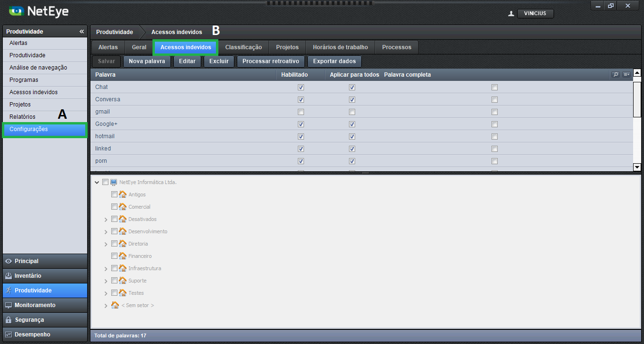Check Palavra completa for the Chat row
Screen dimensions: 644x344
click(x=494, y=88)
